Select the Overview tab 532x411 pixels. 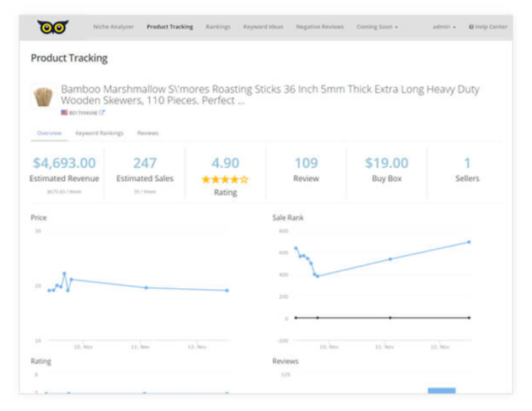(49, 133)
